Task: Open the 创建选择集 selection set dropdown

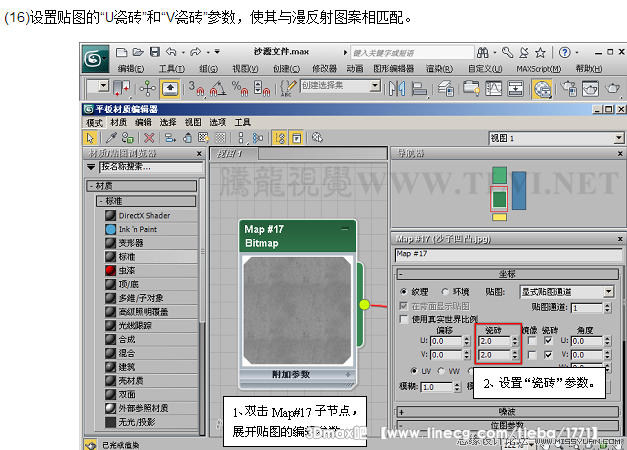Action: click(340, 86)
